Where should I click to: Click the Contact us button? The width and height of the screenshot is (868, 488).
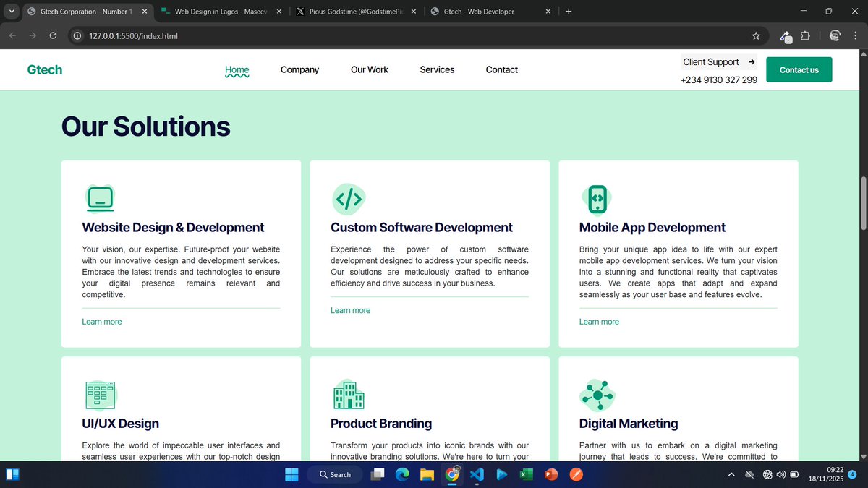click(799, 69)
